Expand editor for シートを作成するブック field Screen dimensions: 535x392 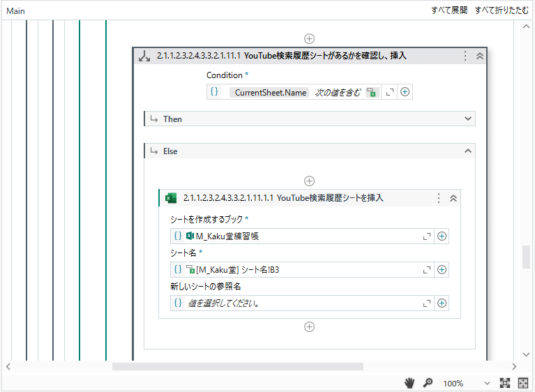tap(426, 236)
